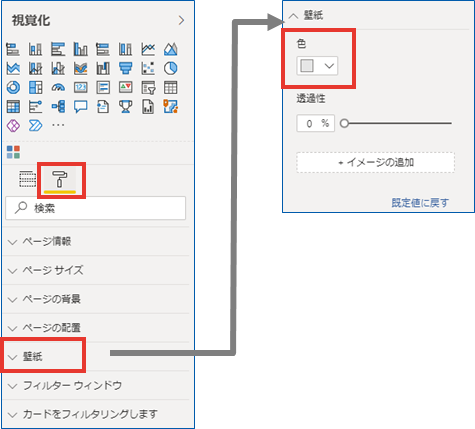Select the treemap visual
Image resolution: width=475 pixels, height=429 pixels.
tap(35, 88)
